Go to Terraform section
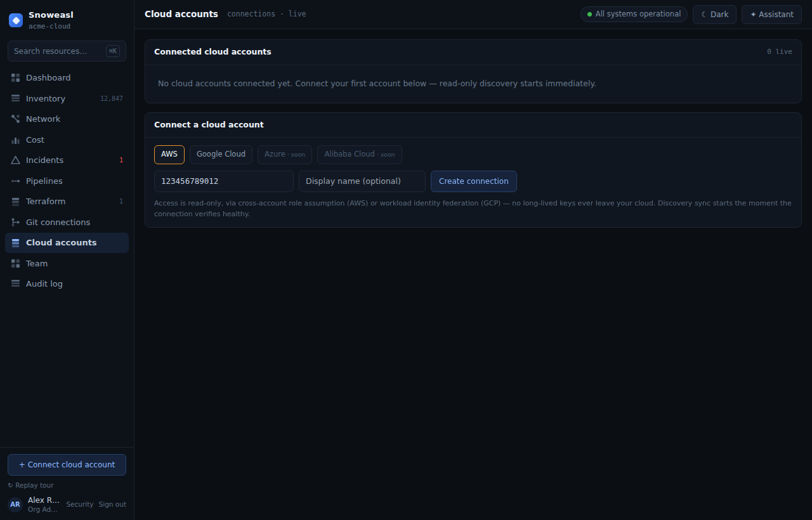This screenshot has height=520, width=812. (x=67, y=201)
